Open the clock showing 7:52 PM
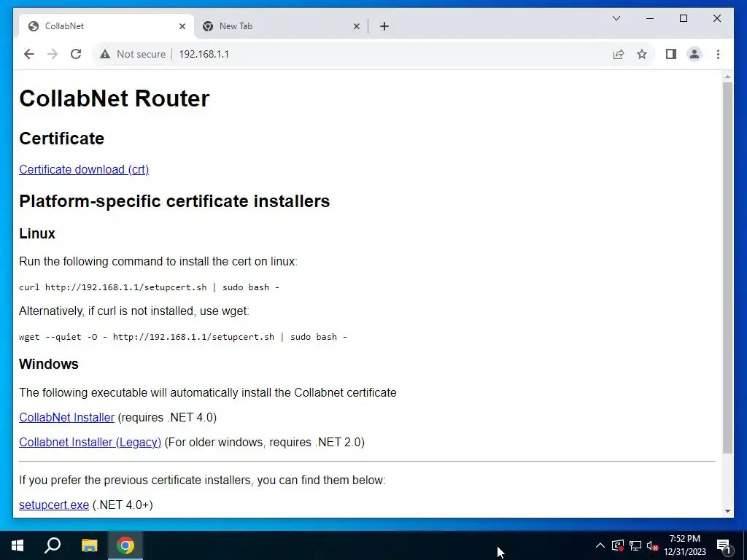 [685, 545]
